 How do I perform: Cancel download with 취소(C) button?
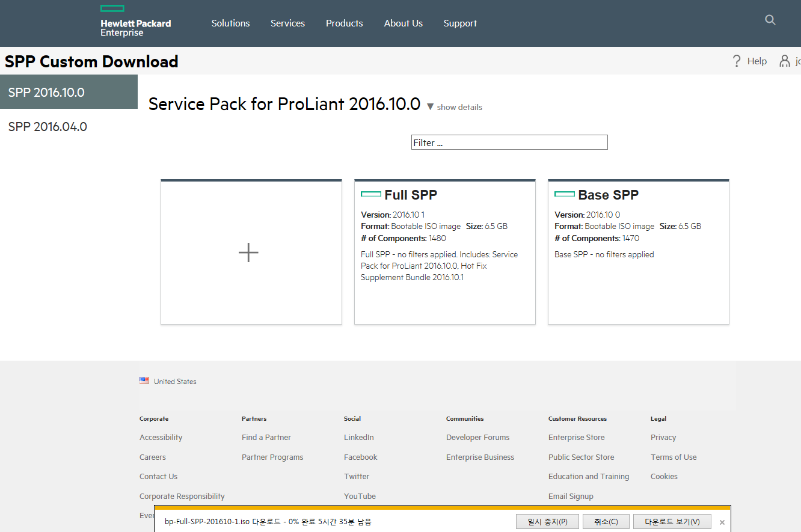pos(606,522)
